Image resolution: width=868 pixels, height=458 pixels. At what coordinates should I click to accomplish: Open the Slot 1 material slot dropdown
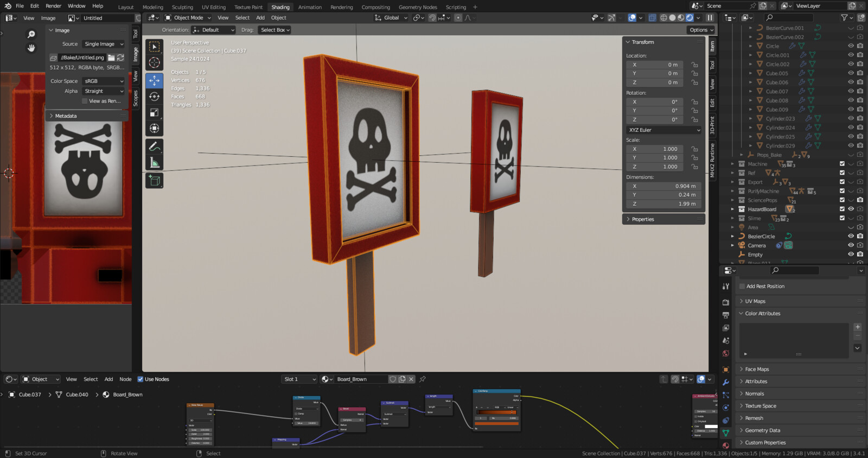coord(299,379)
